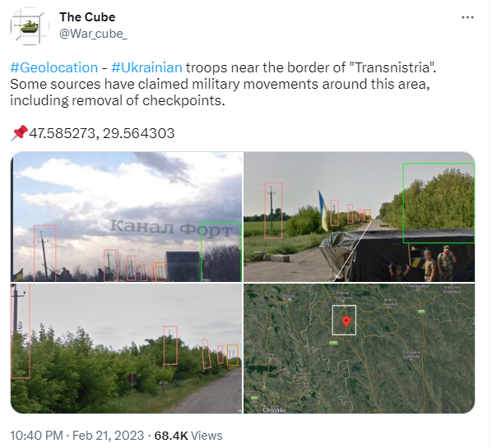Open The Cube display name
Viewport: 492px width, 448px height.
pyautogui.click(x=87, y=17)
